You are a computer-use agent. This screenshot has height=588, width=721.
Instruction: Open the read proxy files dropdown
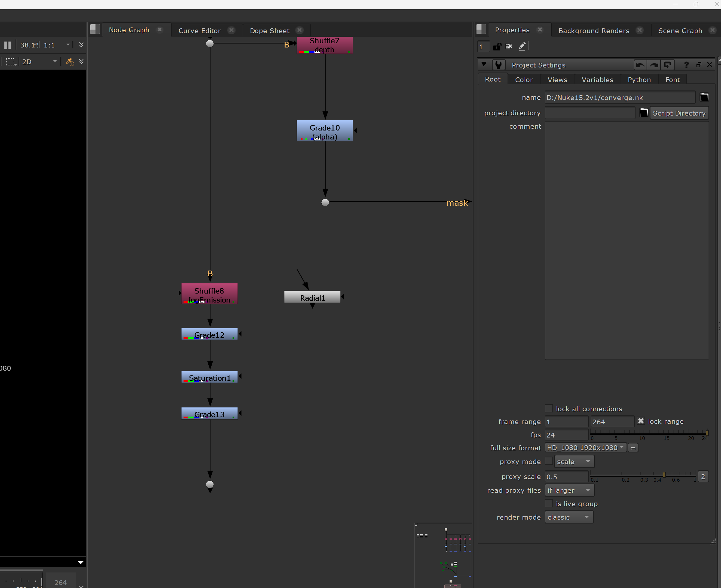569,490
